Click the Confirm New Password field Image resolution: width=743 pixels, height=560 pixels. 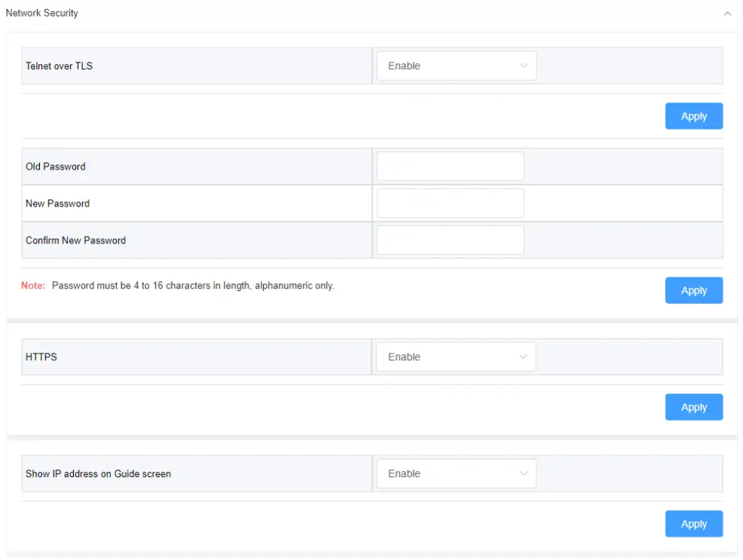(x=450, y=240)
